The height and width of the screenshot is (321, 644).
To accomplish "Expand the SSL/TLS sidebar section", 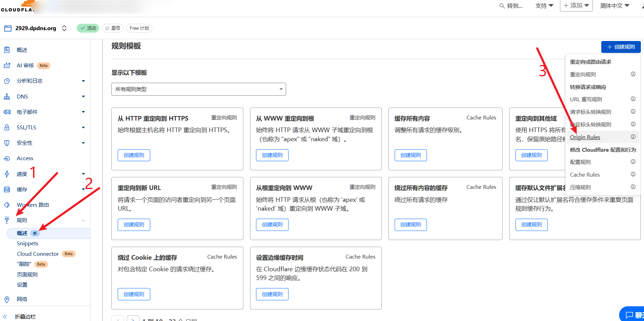I will pos(83,128).
